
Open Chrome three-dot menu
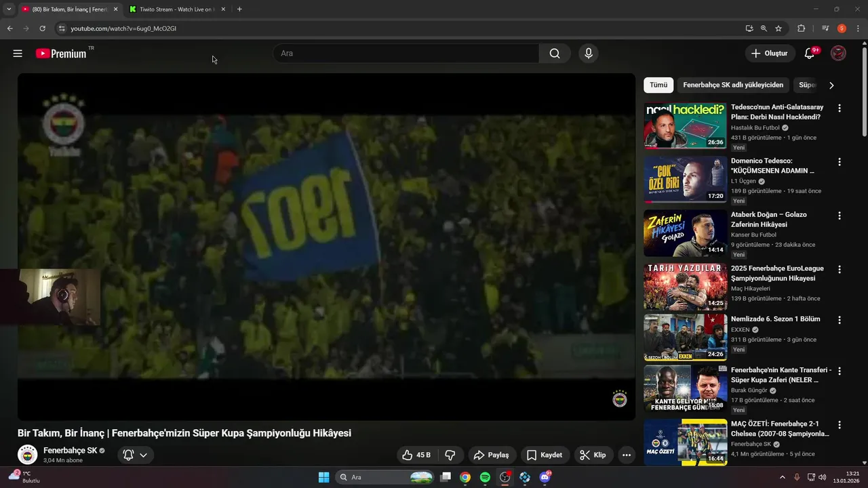pyautogui.click(x=858, y=28)
